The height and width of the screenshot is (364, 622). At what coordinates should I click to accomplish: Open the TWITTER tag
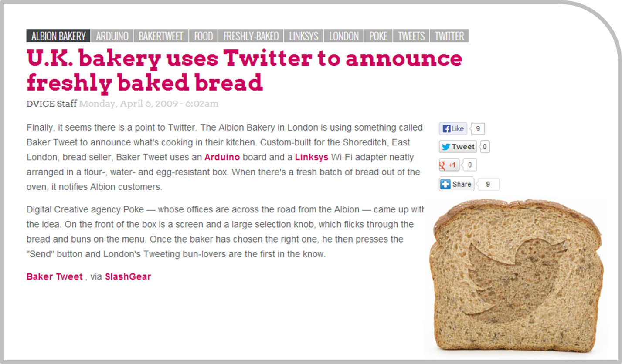point(449,36)
